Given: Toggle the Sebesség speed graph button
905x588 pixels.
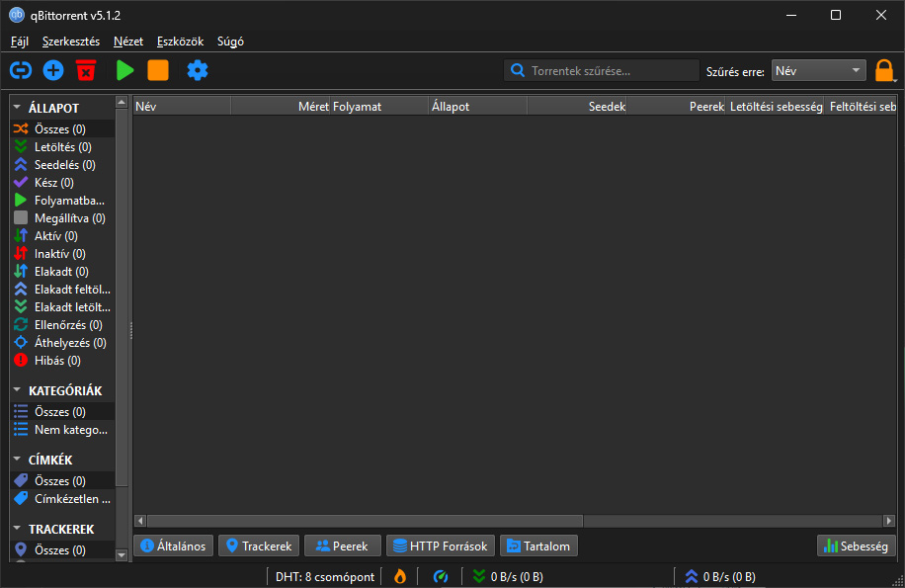Looking at the screenshot, I should 856,546.
